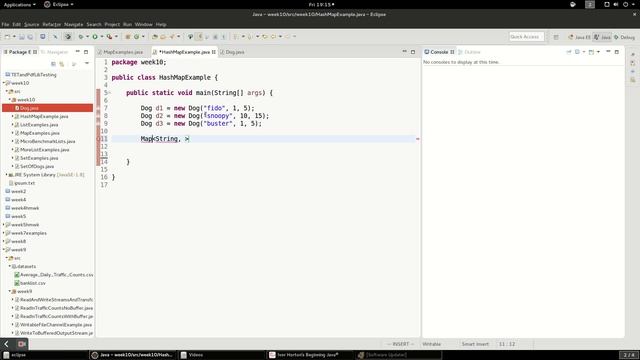640x360 pixels.
Task: Click the volume icon in system tray
Action: pyautogui.click(x=616, y=4)
